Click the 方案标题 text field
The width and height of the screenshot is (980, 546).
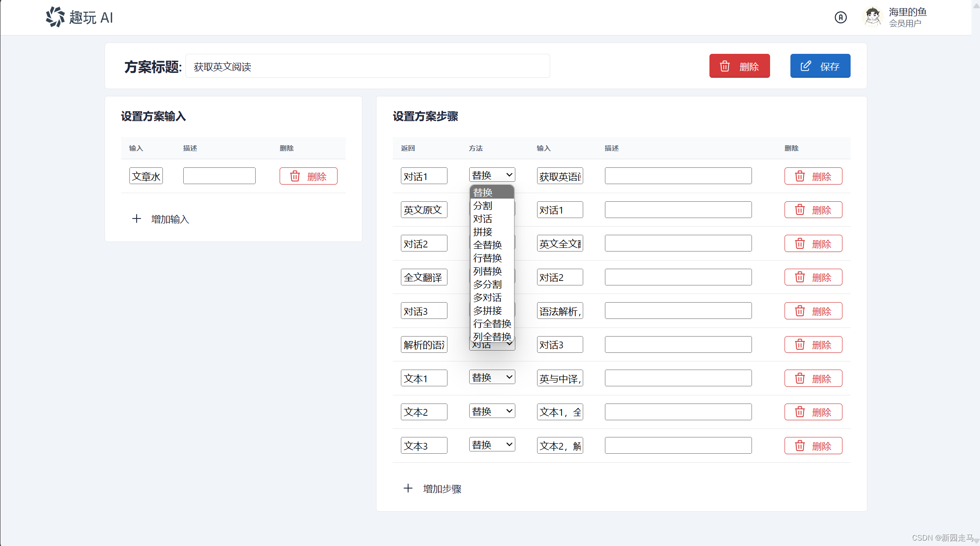pos(367,66)
